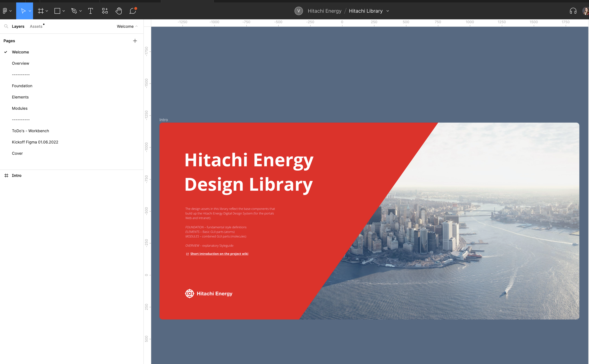Open shape tools dropdown arrow

point(63,11)
